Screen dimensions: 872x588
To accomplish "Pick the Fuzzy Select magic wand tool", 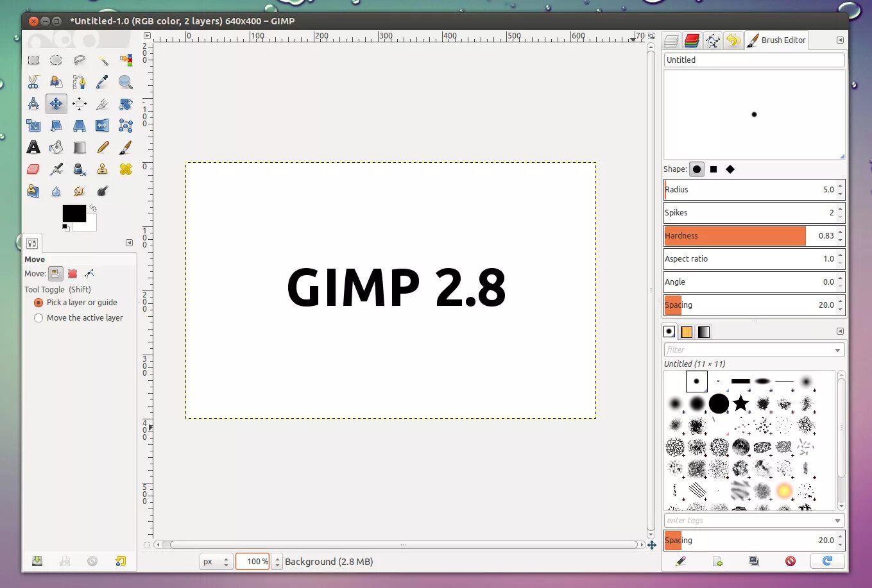I will click(x=103, y=60).
